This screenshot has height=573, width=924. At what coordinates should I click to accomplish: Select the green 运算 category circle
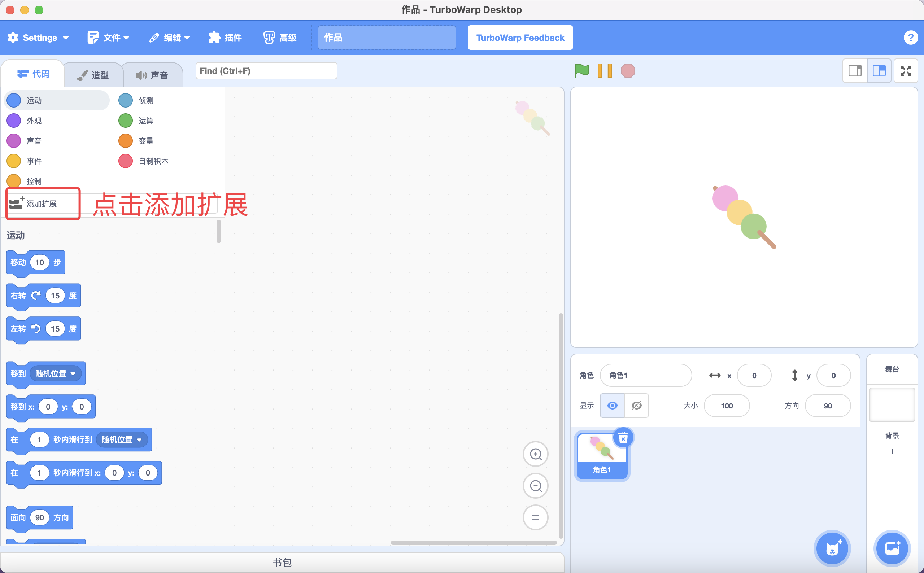pos(126,121)
